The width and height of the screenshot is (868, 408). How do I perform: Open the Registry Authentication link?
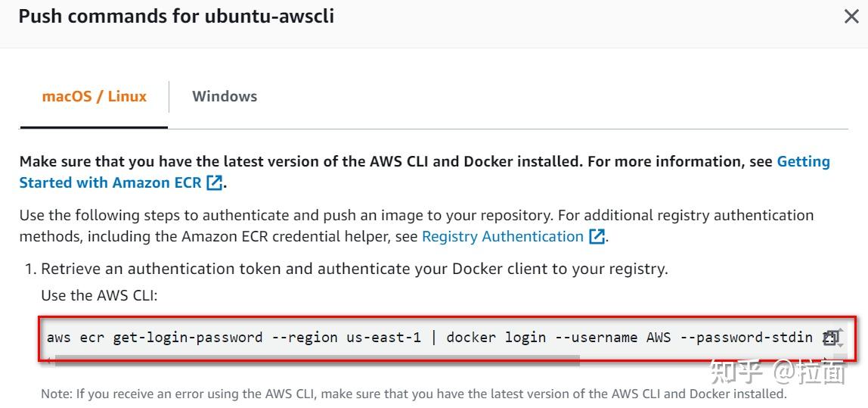[503, 236]
